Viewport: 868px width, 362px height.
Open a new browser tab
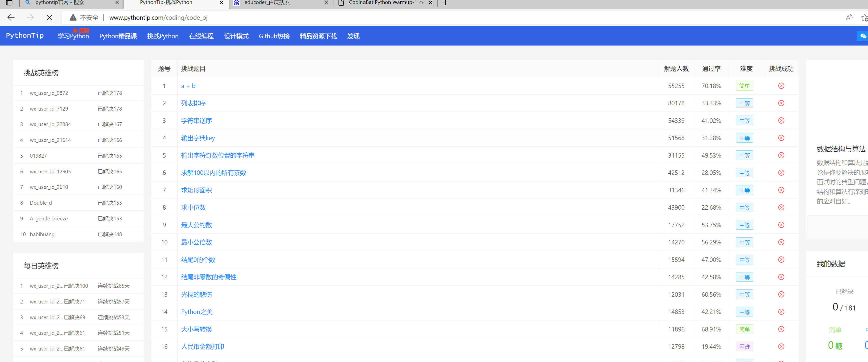coord(445,3)
